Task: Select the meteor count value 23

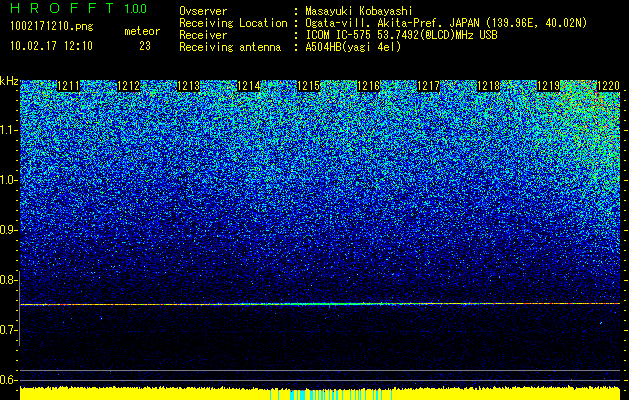Action: click(145, 46)
